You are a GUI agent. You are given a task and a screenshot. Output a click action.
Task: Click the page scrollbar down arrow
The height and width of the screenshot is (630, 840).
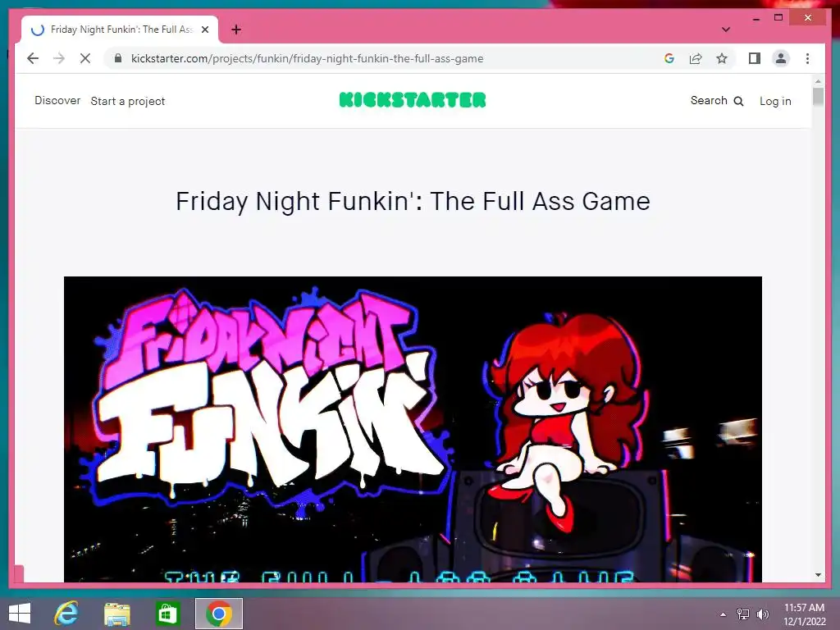(x=818, y=575)
